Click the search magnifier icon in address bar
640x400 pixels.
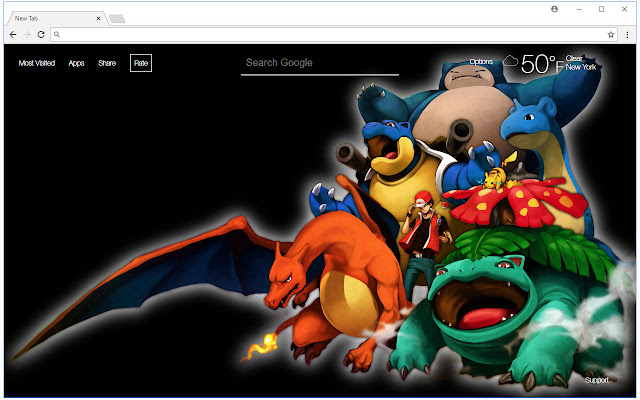(57, 35)
